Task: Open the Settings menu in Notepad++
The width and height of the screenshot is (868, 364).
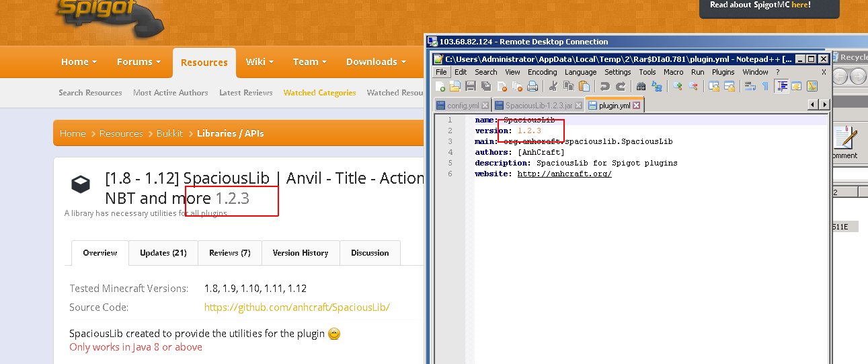Action: [618, 72]
